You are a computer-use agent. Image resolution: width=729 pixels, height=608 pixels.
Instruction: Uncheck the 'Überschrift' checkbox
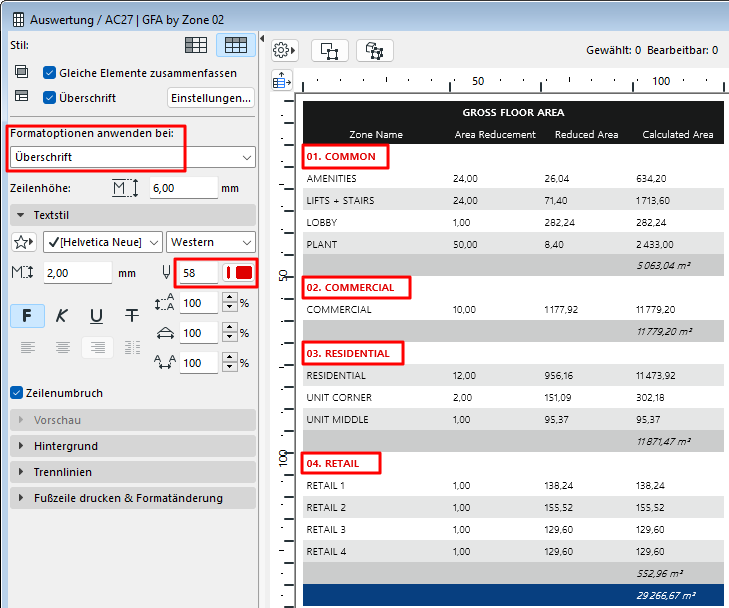49,98
